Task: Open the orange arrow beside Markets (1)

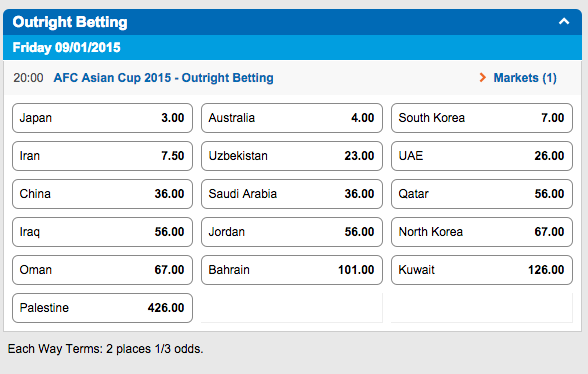Action: [x=483, y=78]
